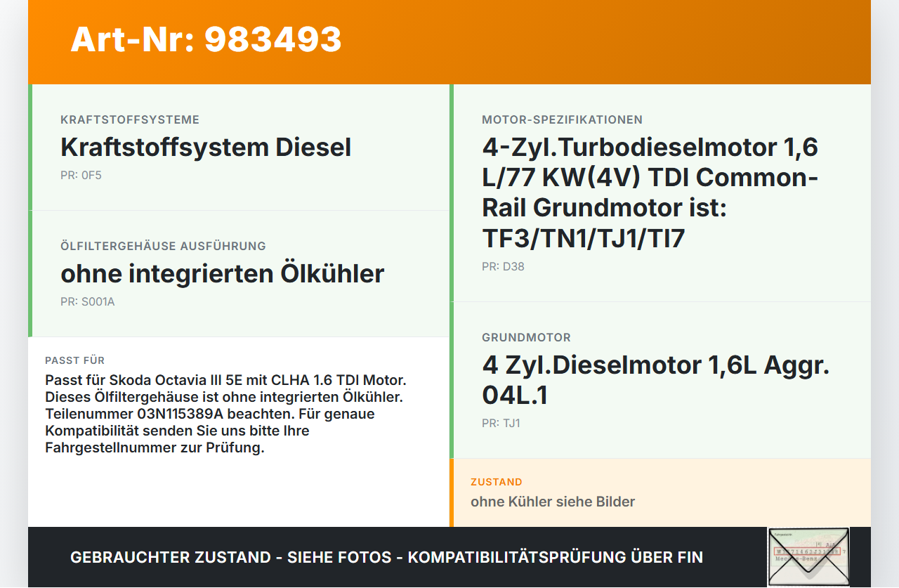Expand the 4 Zyl.Dieselmotor 1,6L Aggr. card
The image size is (899, 588).
pyautogui.click(x=655, y=380)
